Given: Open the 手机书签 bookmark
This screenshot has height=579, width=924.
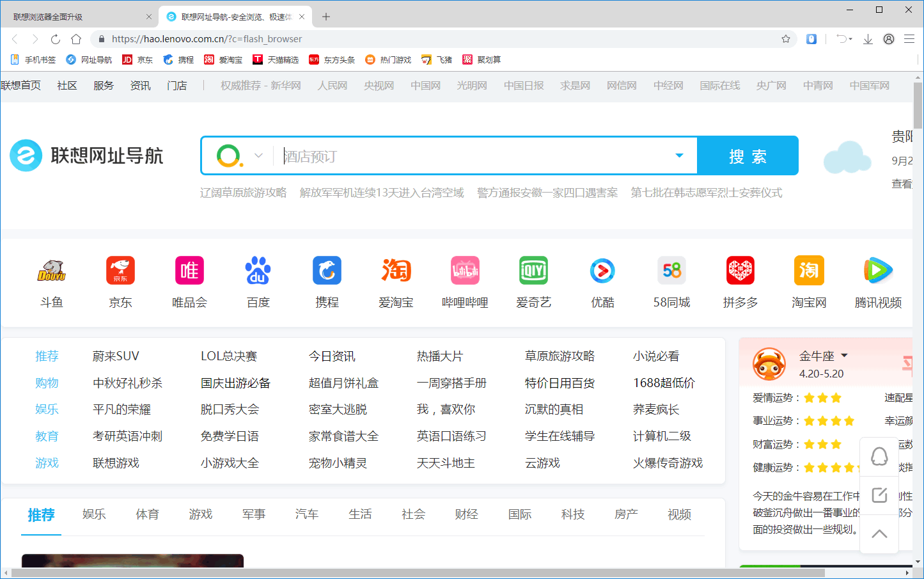Looking at the screenshot, I should point(33,59).
